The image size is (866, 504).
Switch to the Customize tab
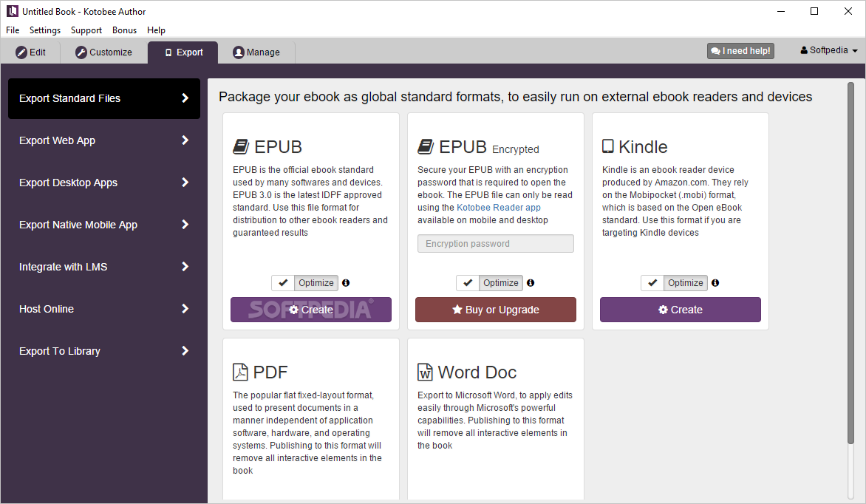104,52
